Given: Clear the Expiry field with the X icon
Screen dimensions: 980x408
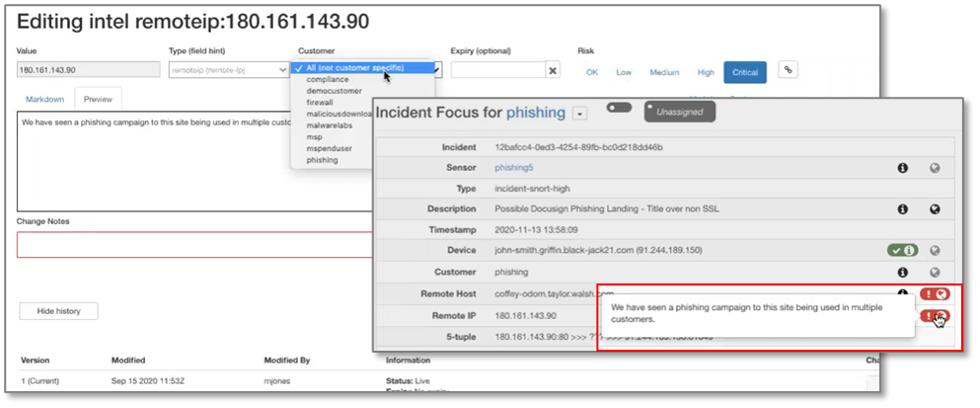Looking at the screenshot, I should tap(553, 70).
